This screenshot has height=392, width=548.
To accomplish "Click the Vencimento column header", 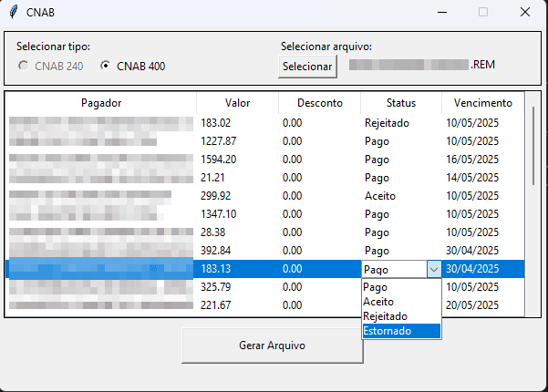I will pos(482,103).
